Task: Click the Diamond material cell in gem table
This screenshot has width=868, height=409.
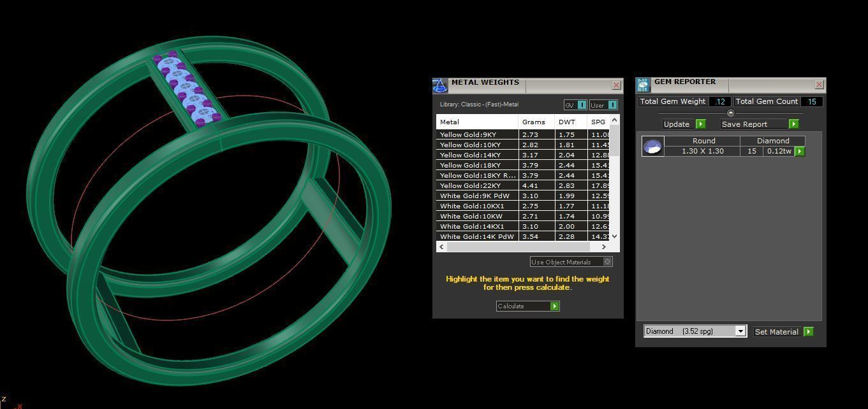Action: click(x=773, y=141)
